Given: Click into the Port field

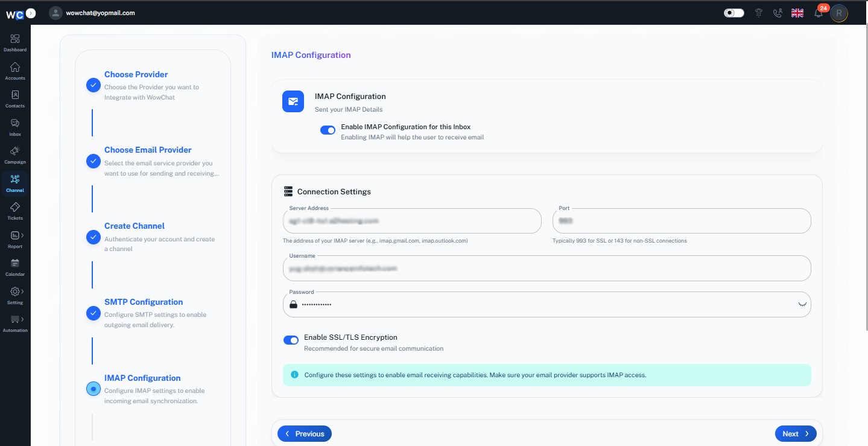Looking at the screenshot, I should point(682,221).
